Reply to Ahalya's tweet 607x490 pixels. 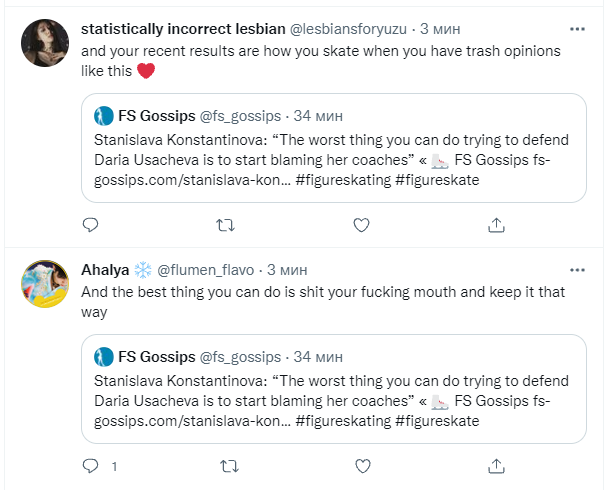point(89,465)
